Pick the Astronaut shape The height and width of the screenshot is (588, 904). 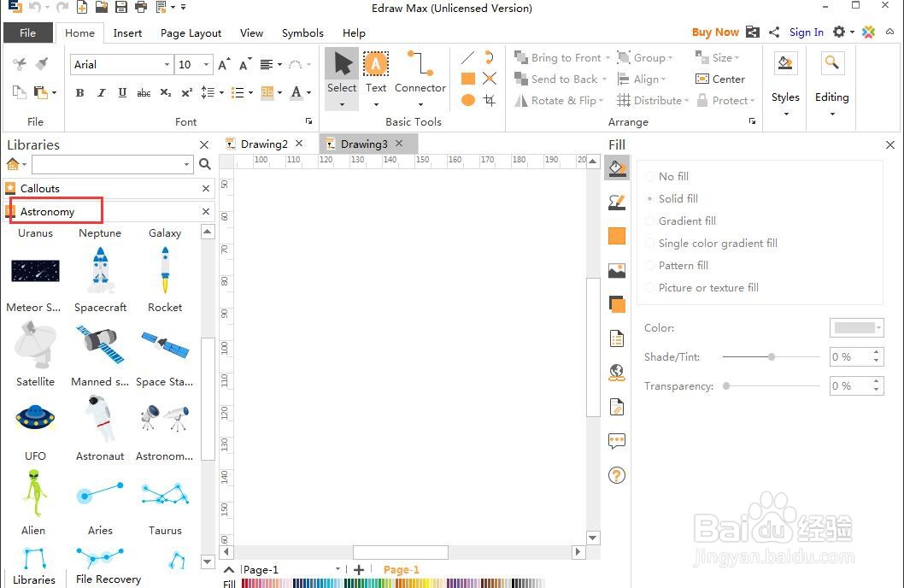click(100, 427)
